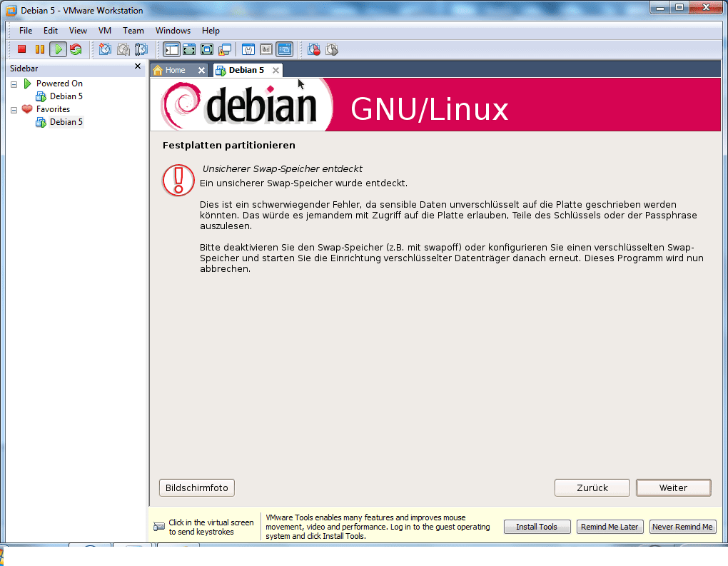Toggle the Show Sidebar toolbar icon
728x566 pixels.
click(x=172, y=49)
